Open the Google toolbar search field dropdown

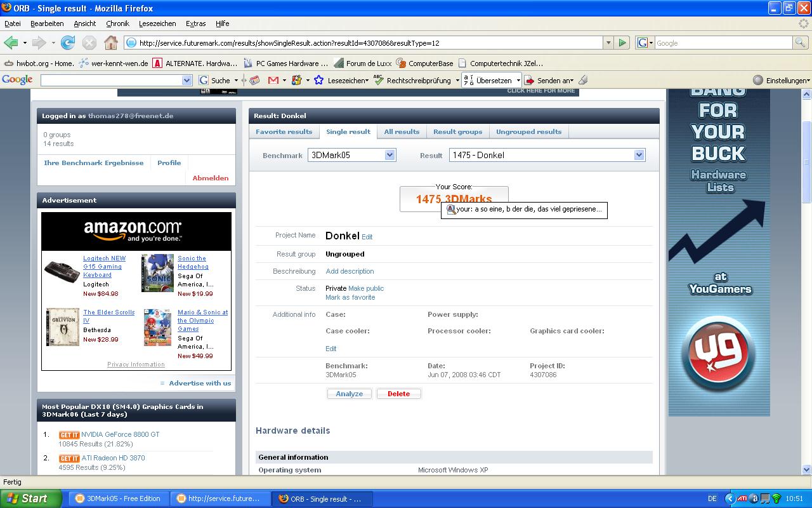pos(187,80)
